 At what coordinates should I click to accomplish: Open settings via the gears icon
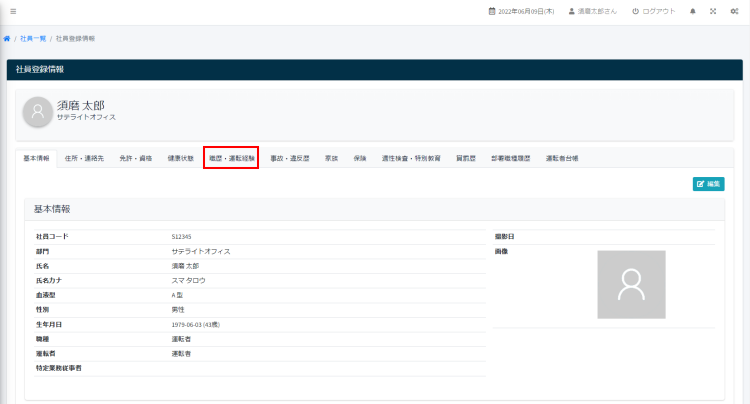click(734, 11)
